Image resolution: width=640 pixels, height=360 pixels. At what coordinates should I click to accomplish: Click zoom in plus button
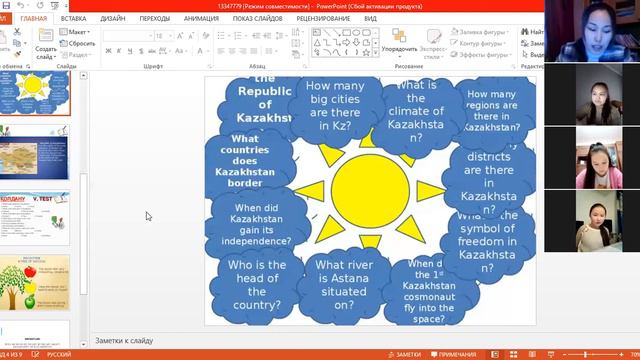click(621, 354)
